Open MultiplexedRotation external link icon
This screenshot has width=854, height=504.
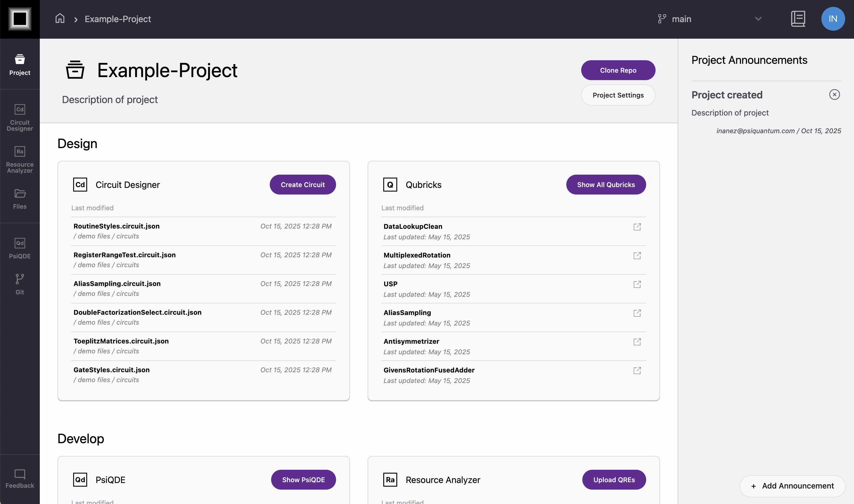coord(637,256)
